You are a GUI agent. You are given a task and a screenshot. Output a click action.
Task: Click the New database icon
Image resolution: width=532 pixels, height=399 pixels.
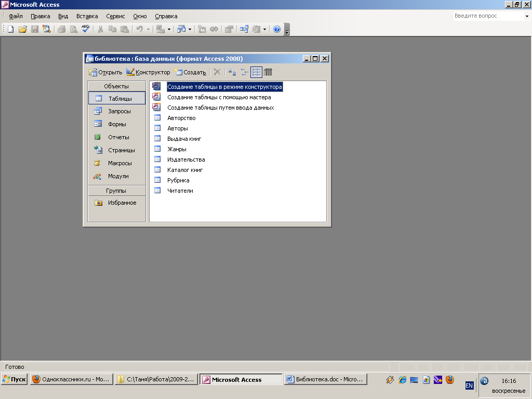tap(10, 29)
